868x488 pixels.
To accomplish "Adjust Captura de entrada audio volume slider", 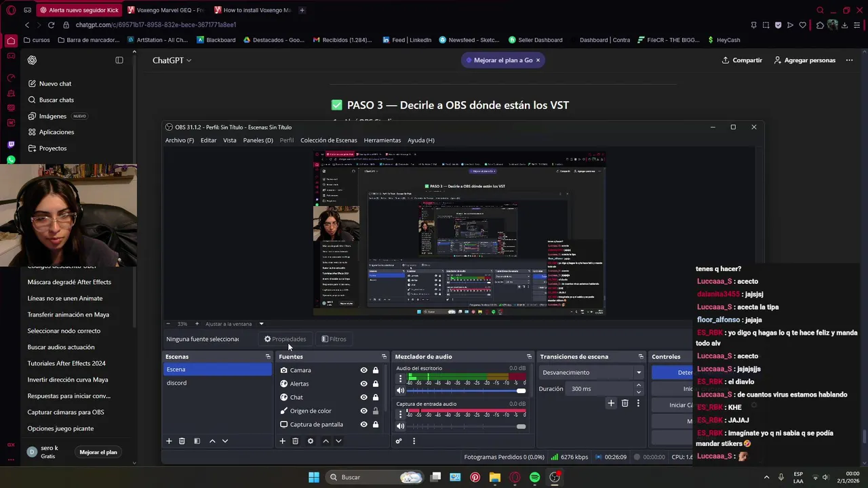I will (467, 426).
